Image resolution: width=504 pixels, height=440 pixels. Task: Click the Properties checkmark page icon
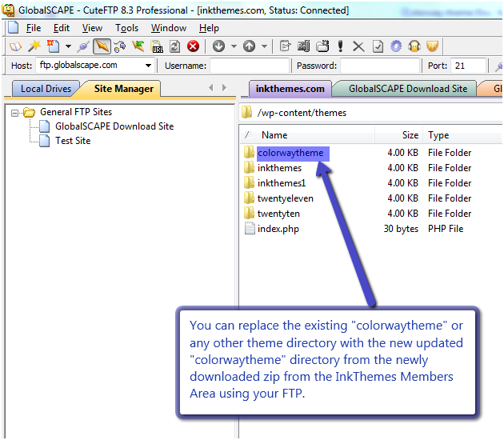tap(378, 46)
